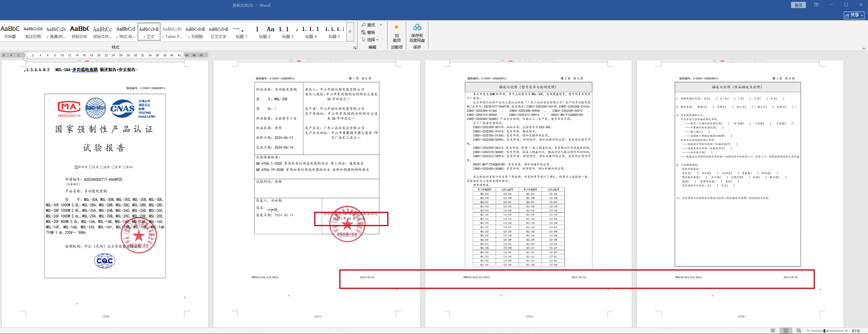The width and height of the screenshot is (868, 334).
Task: Apply the 普通(网... style
Action: pyautogui.click(x=56, y=32)
